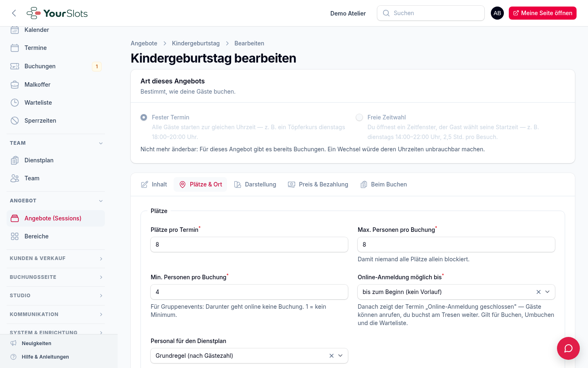Click the Team people icon
Image resolution: width=588 pixels, height=368 pixels.
tap(15, 178)
